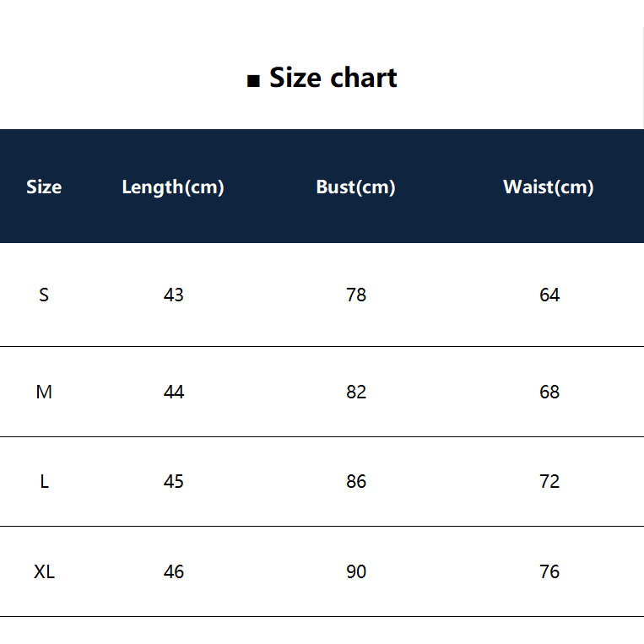This screenshot has height=644, width=644.
Task: Click the XL size row label
Action: click(44, 571)
